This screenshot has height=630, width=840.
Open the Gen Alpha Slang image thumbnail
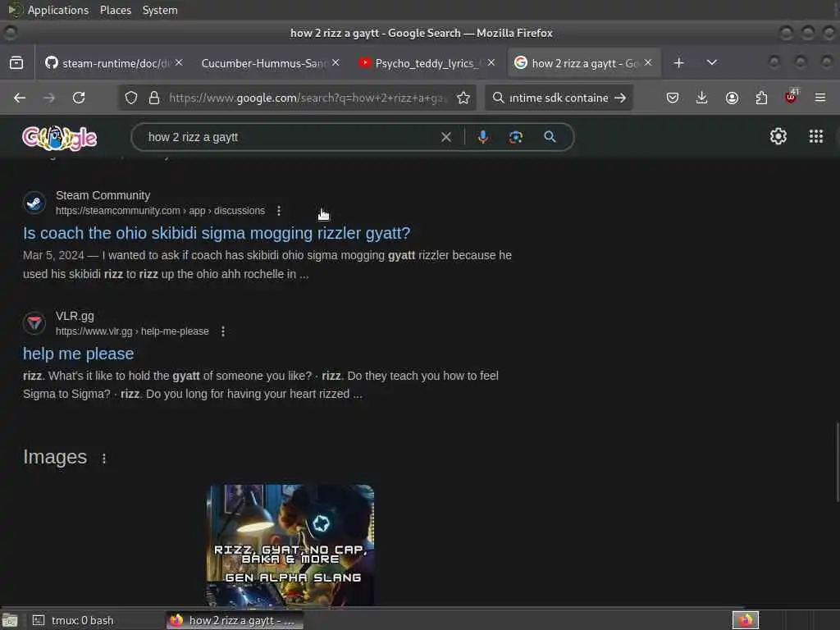290,545
